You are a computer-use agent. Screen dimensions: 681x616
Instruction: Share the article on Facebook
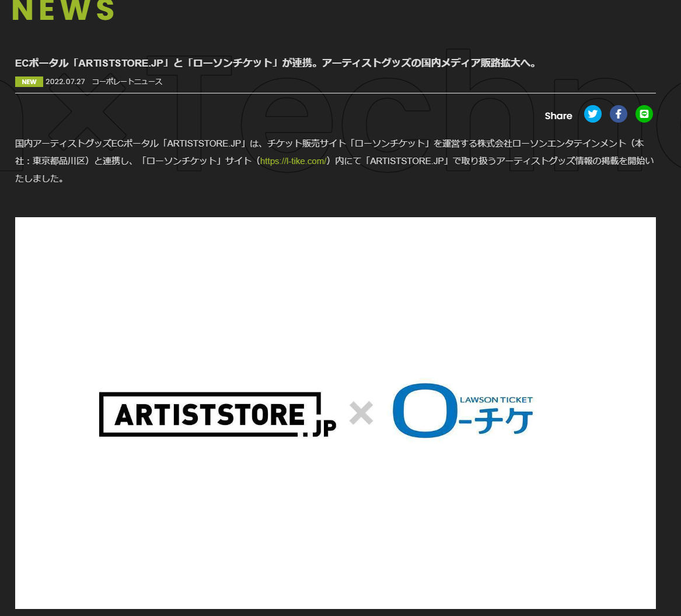618,114
